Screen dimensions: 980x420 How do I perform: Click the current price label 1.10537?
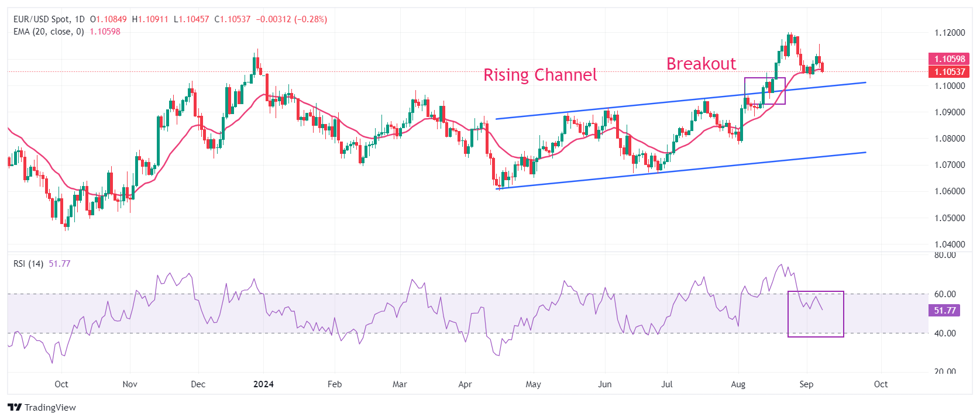click(949, 72)
